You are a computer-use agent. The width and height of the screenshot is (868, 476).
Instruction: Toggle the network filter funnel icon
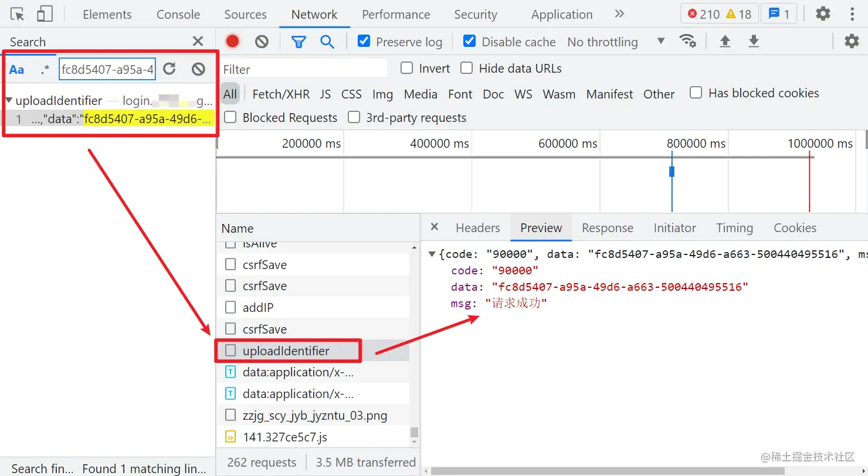tap(299, 41)
